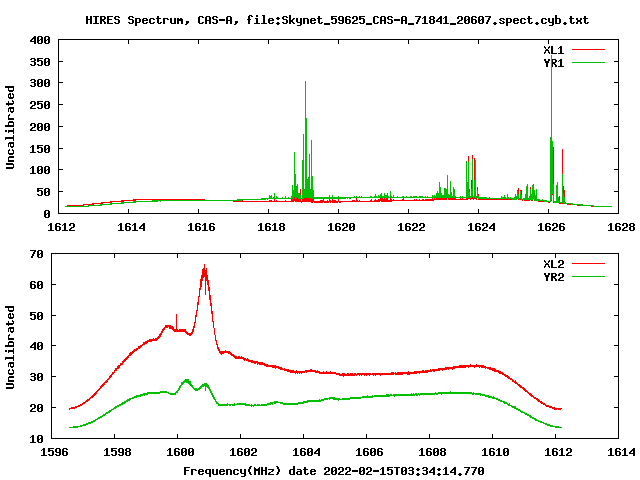
Task: Click the 1602 x-axis tick label
Action: (x=244, y=452)
